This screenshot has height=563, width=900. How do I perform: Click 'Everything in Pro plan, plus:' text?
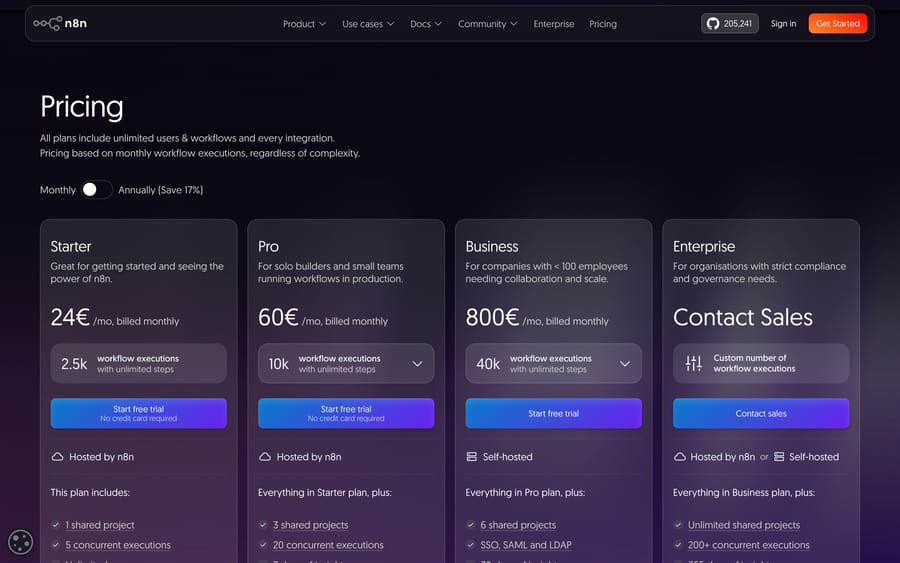coord(525,492)
